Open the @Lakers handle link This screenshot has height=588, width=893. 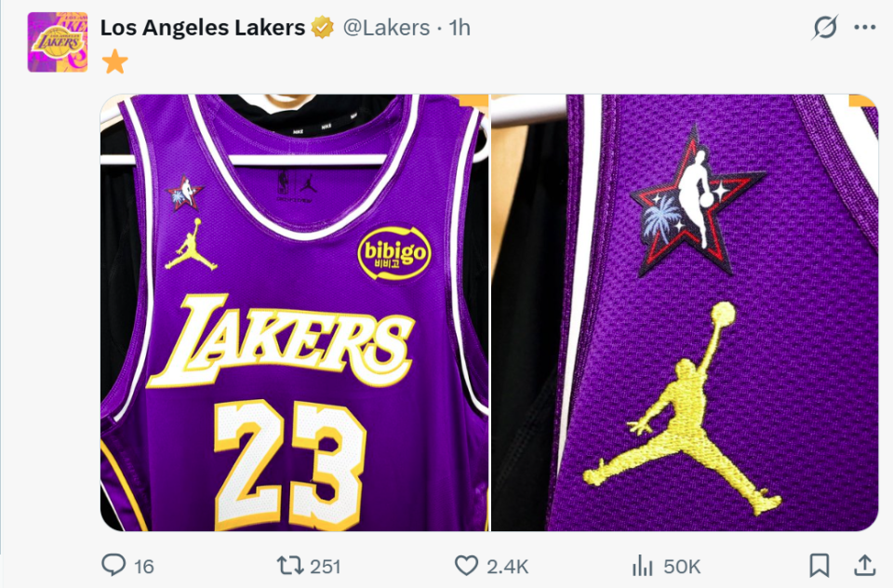pyautogui.click(x=386, y=28)
